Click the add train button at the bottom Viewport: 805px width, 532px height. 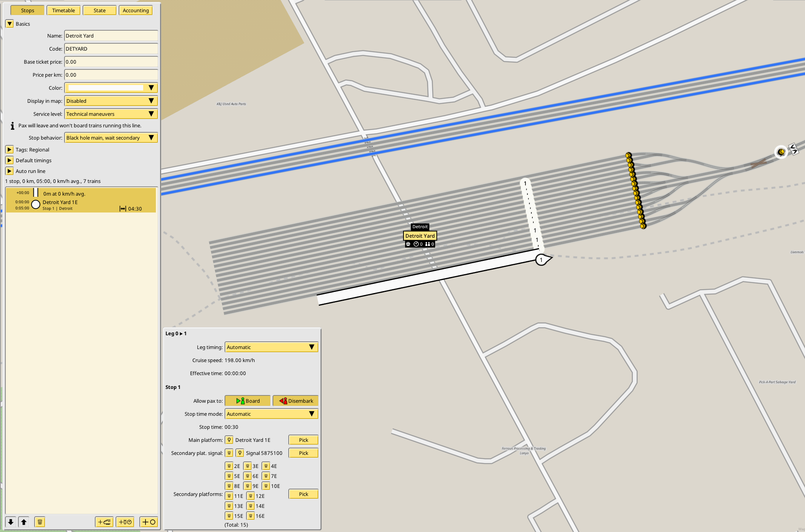coord(104,522)
